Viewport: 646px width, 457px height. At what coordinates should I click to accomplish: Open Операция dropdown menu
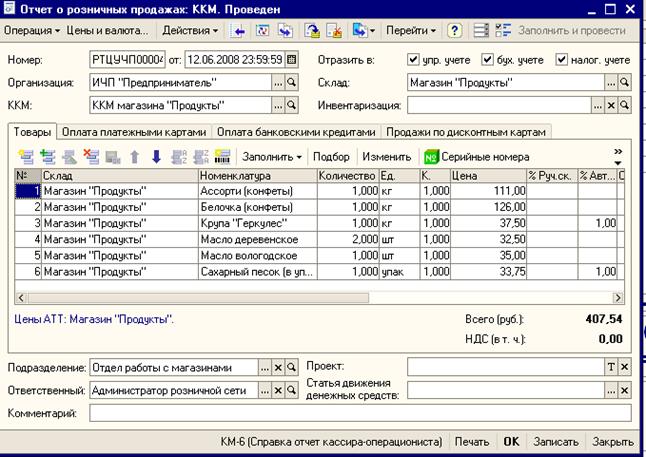point(32,30)
